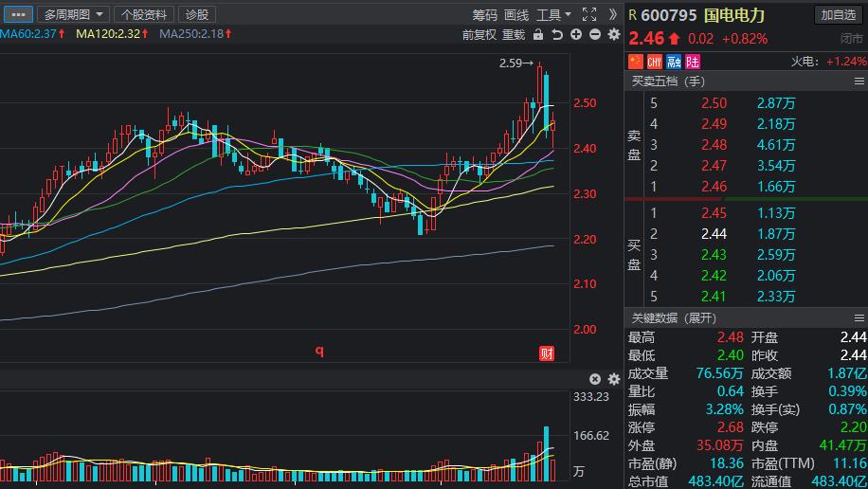Screen dimensions: 868x489
Task: Click buy volume 2.59万
Action: pos(776,255)
